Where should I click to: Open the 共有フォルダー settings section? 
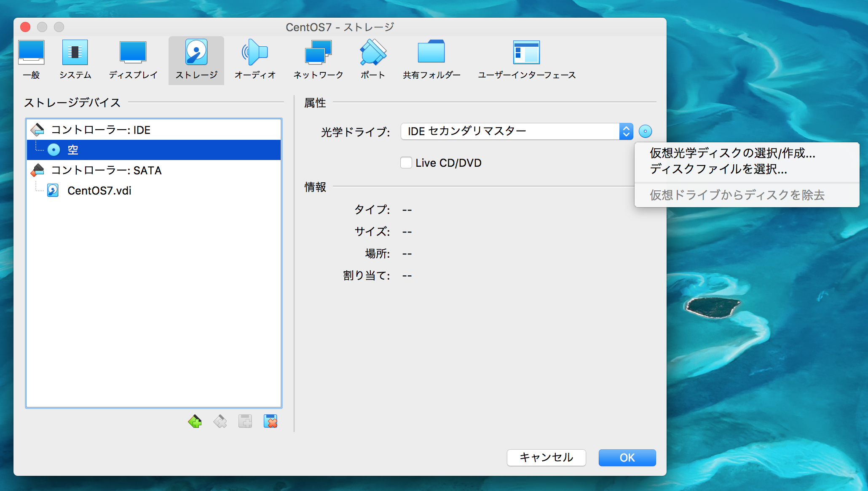[x=431, y=59]
